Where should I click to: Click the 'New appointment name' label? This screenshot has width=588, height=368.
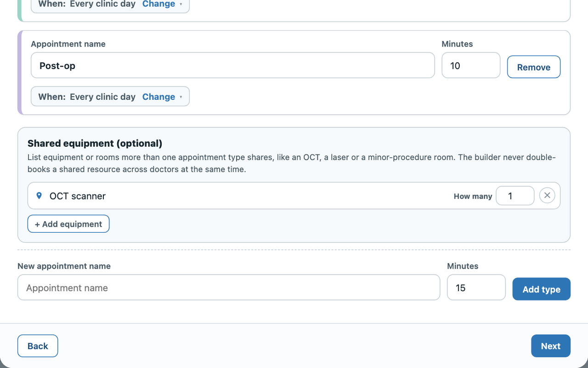click(64, 266)
